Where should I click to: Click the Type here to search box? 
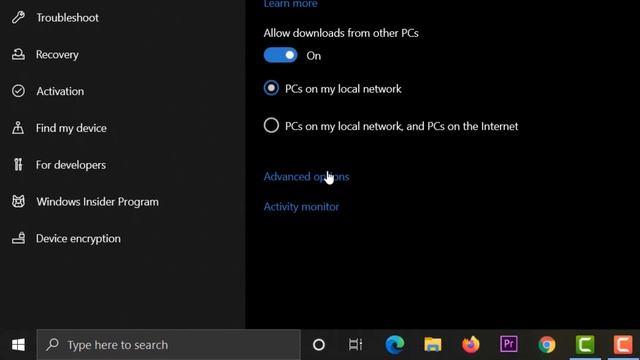click(169, 345)
